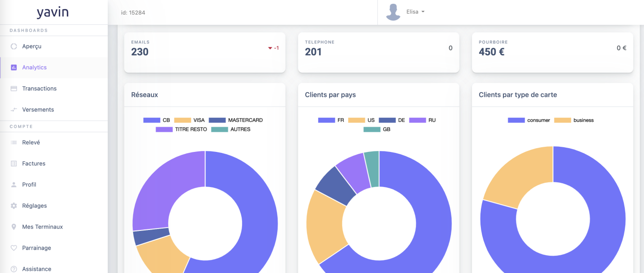This screenshot has height=273, width=644.
Task: Click the id: 15284 text
Action: click(133, 13)
